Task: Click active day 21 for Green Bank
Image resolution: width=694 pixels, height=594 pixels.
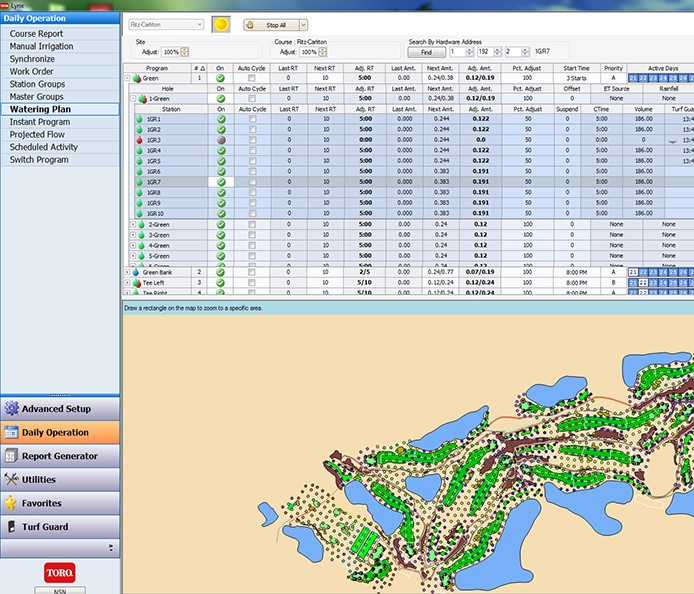Action: 633,272
